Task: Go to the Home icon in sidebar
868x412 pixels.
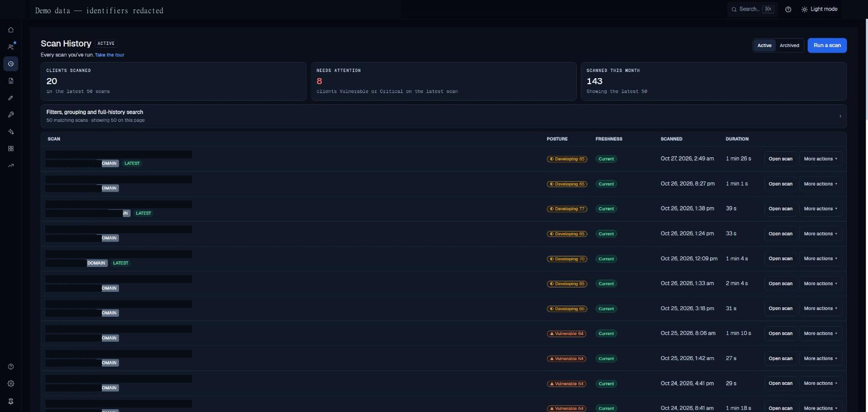Action: point(11,30)
